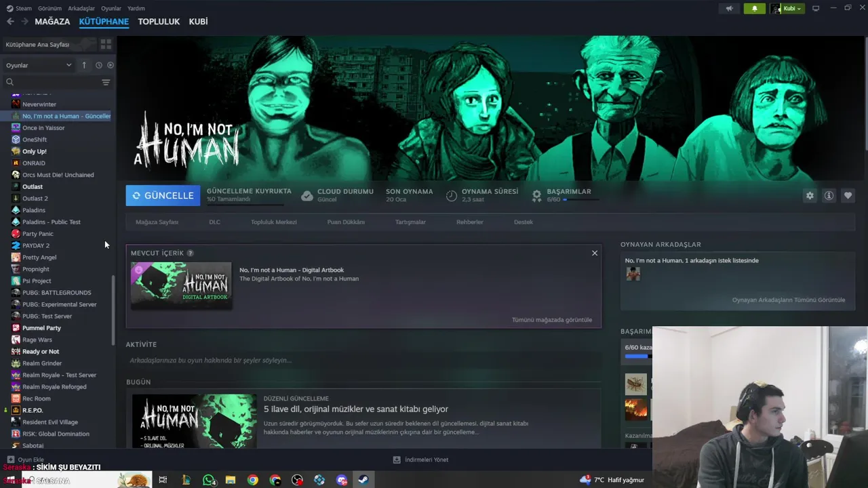Open Discord from the taskbar
This screenshot has width=868, height=488.
click(342, 480)
